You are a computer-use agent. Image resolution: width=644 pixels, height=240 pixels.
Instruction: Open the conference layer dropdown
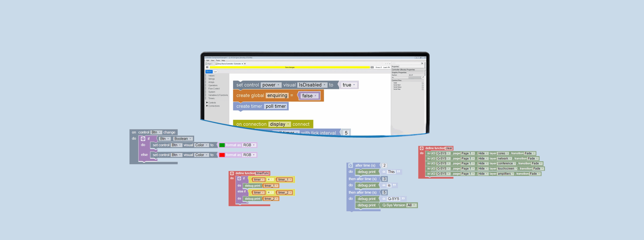coord(507,163)
